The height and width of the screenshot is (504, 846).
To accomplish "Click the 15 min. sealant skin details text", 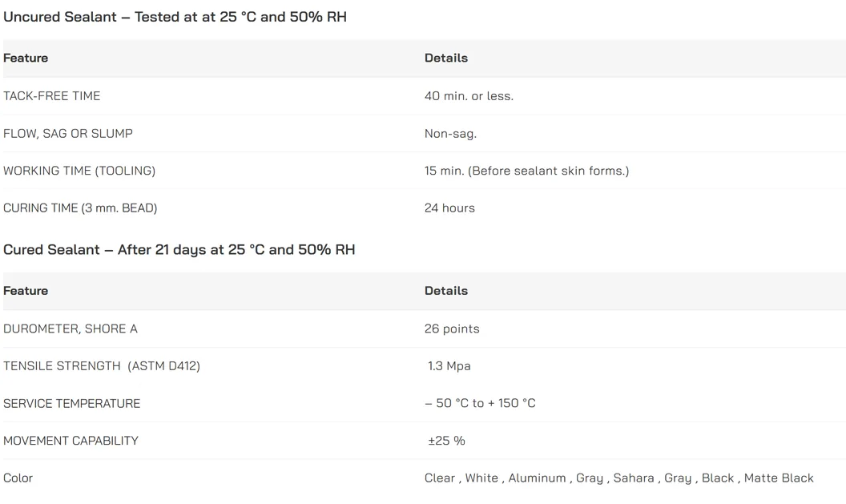I will click(526, 171).
